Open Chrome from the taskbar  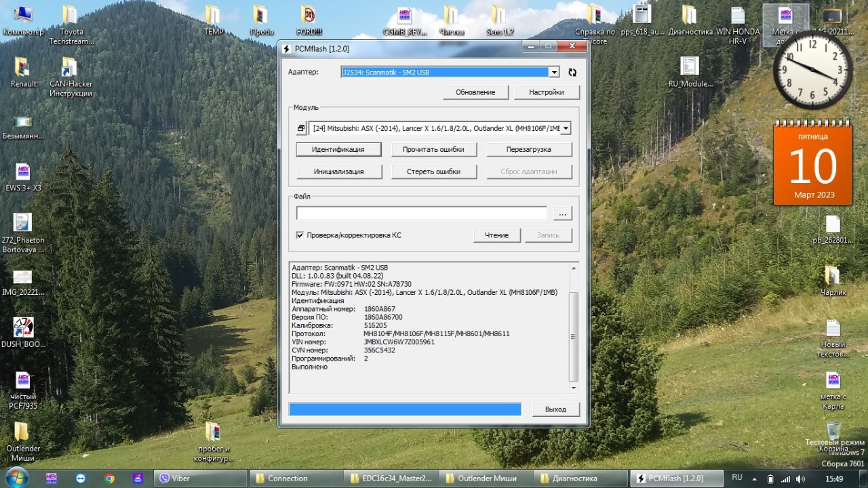[x=109, y=478]
